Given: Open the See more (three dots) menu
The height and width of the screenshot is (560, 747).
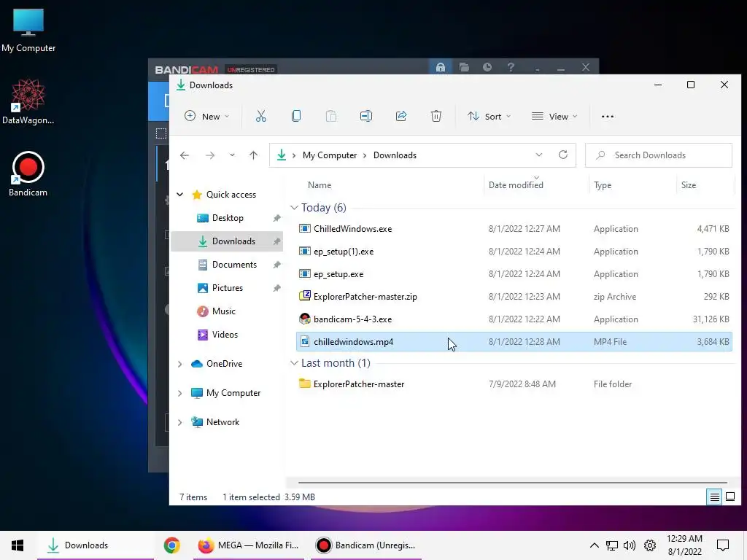Looking at the screenshot, I should pos(608,116).
